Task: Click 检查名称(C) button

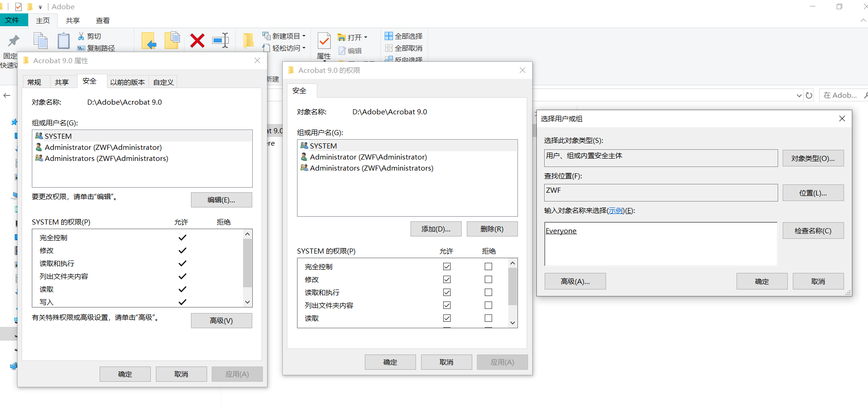Action: [813, 231]
